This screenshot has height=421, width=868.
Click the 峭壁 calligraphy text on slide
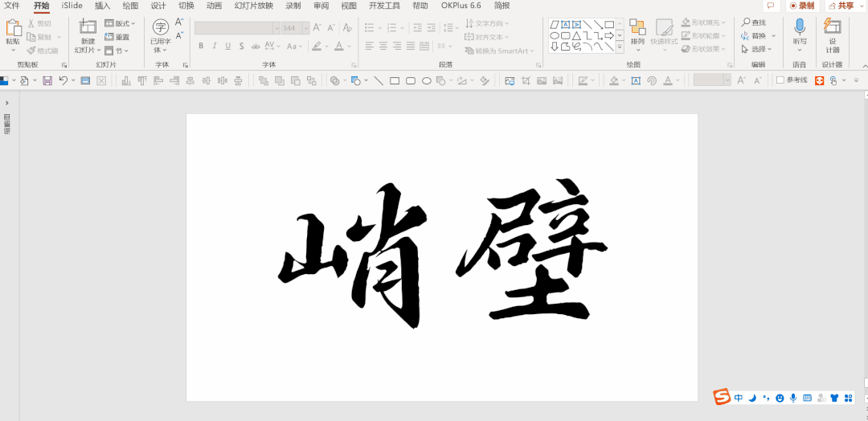(442, 252)
